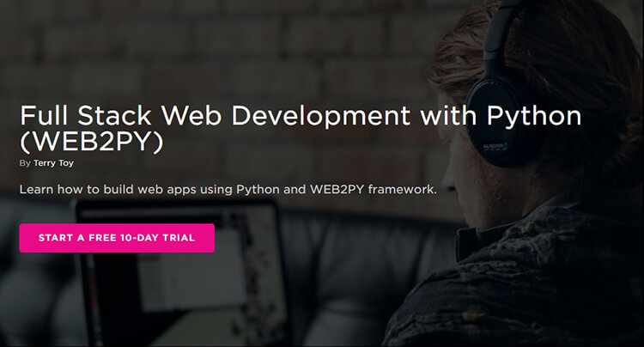Open author Terry Toy's profile link

(53, 163)
